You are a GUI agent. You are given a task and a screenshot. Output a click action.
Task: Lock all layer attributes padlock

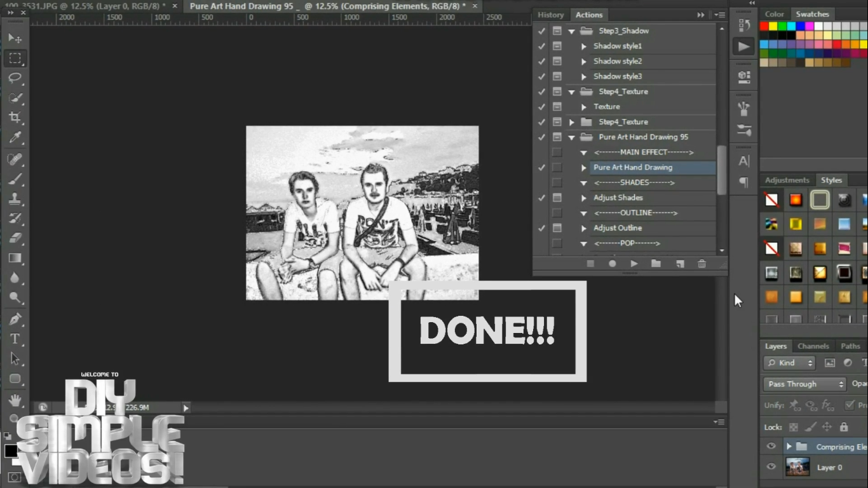point(843,427)
